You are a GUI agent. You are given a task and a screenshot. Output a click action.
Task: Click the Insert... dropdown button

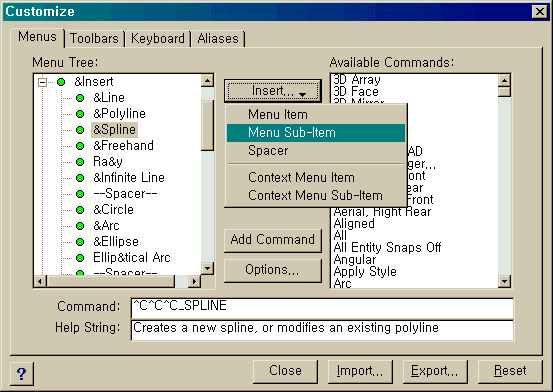(x=273, y=91)
